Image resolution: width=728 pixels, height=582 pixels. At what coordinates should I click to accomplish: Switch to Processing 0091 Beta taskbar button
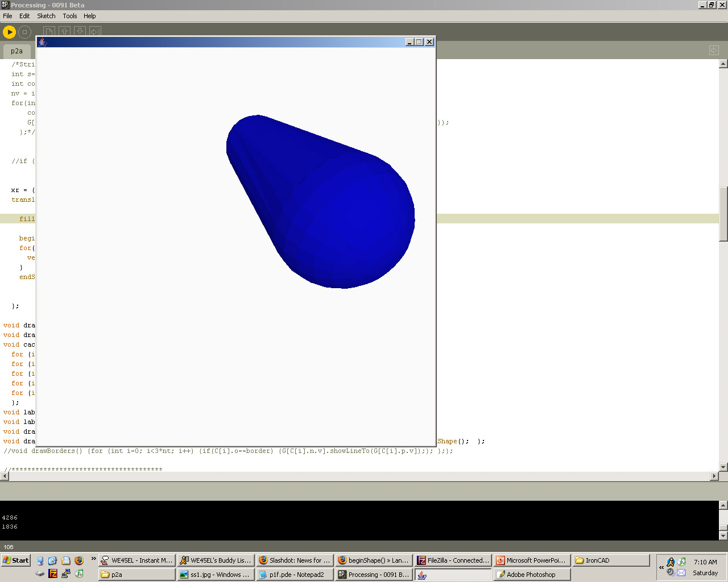pyautogui.click(x=374, y=575)
